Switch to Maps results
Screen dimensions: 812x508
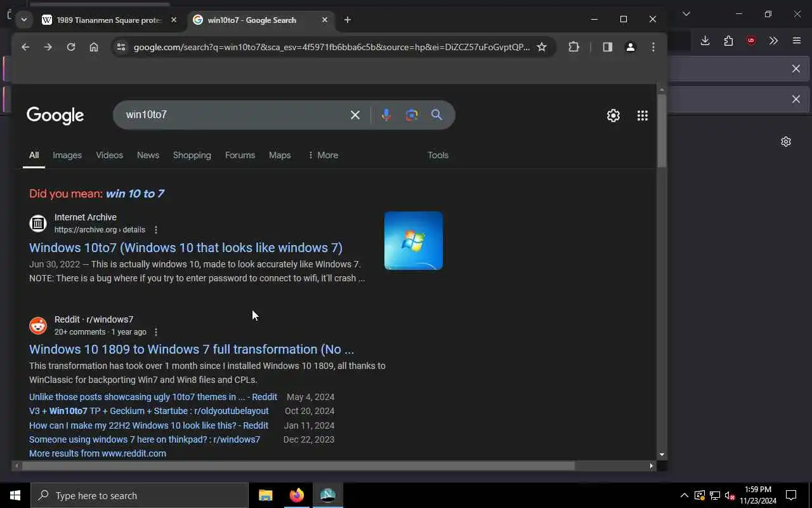coord(280,155)
